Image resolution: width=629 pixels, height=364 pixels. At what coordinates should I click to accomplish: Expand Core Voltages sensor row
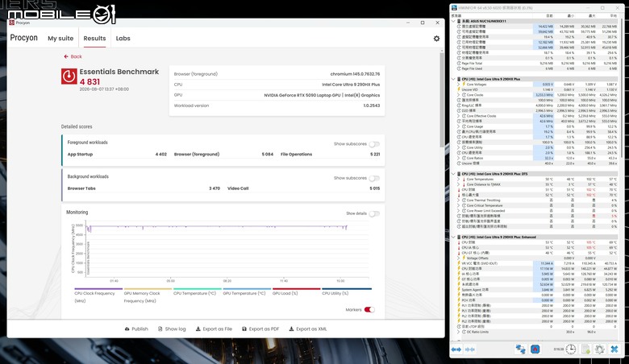pos(459,85)
